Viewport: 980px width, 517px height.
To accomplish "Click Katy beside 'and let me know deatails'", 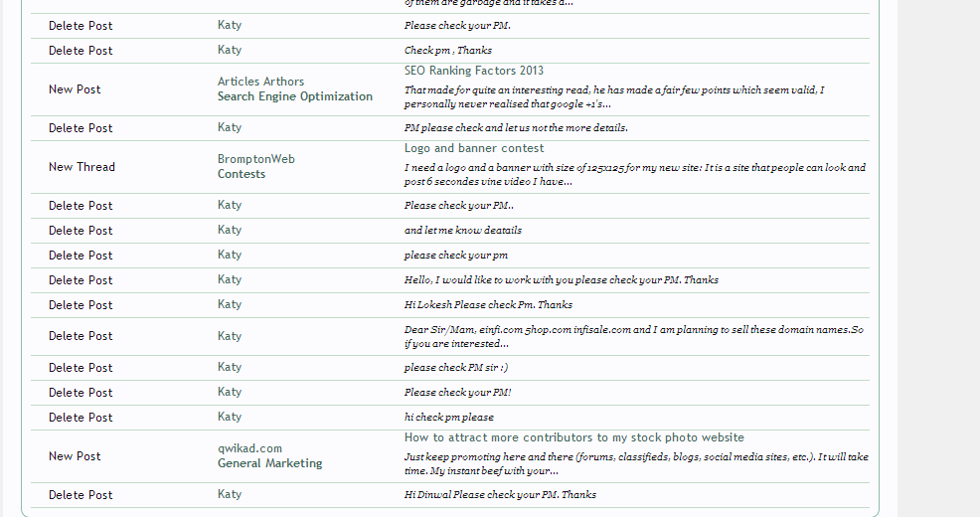I will point(230,230).
